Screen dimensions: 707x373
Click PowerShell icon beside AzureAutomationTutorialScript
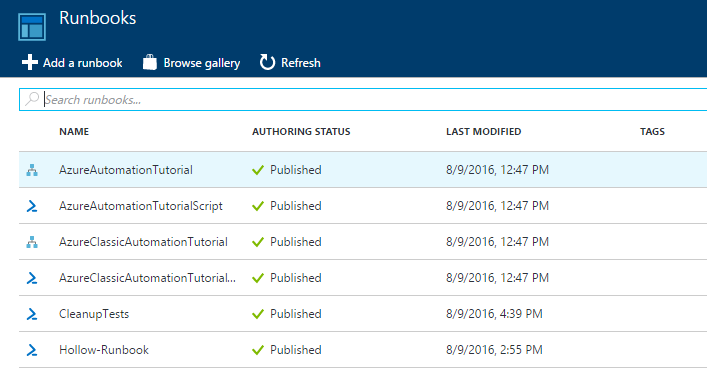(32, 206)
